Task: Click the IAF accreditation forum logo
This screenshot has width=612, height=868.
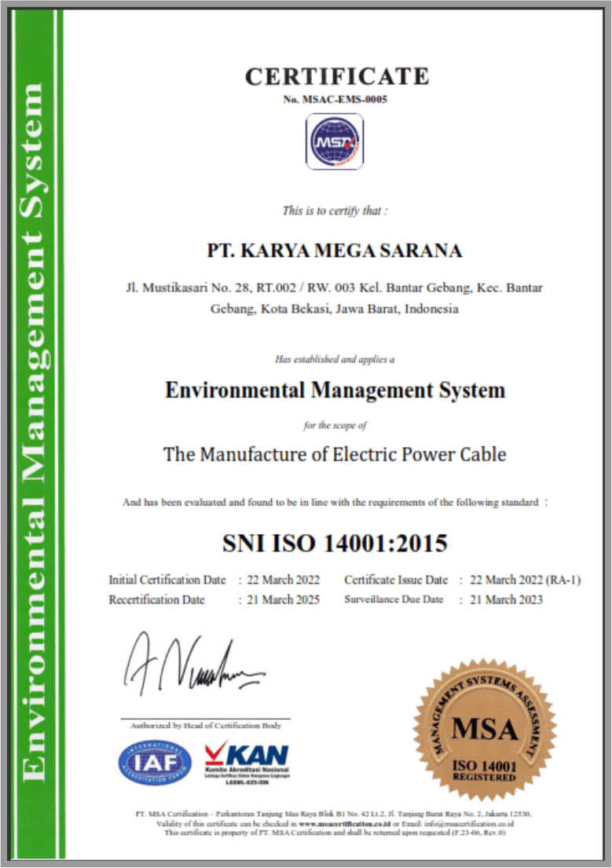Action: pyautogui.click(x=155, y=764)
